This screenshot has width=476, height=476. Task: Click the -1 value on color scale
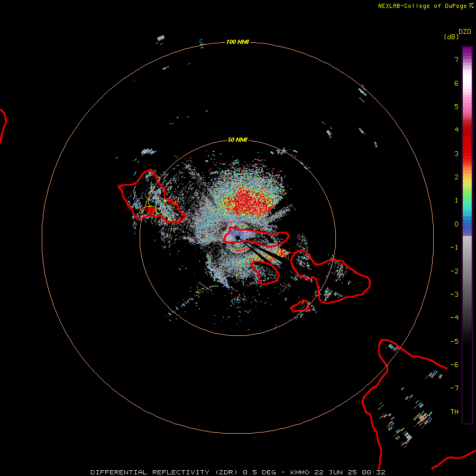click(454, 248)
